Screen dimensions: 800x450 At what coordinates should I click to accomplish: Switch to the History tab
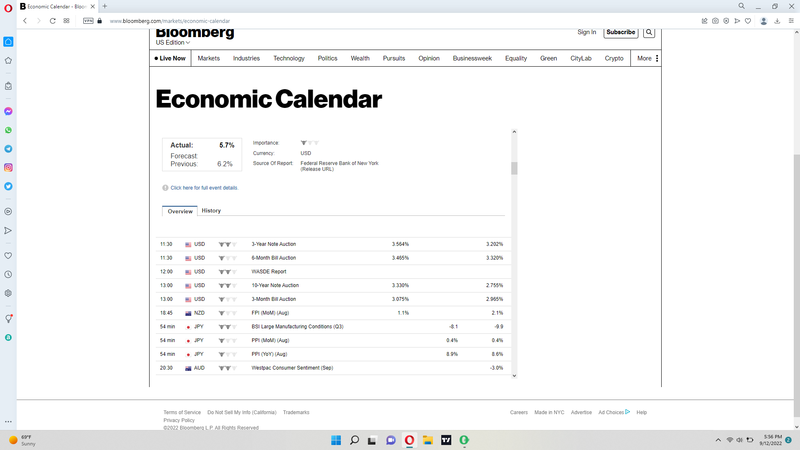click(x=211, y=211)
